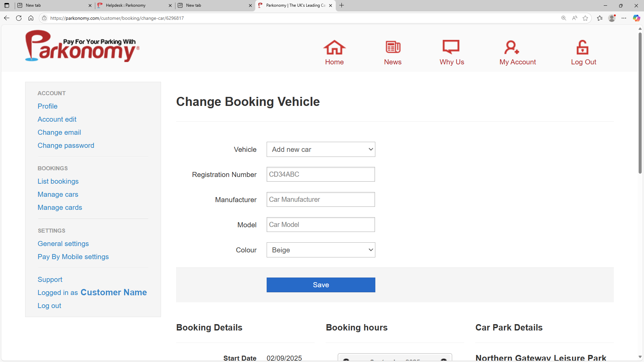Open the Why Us icon
This screenshot has width=644, height=362.
(451, 47)
